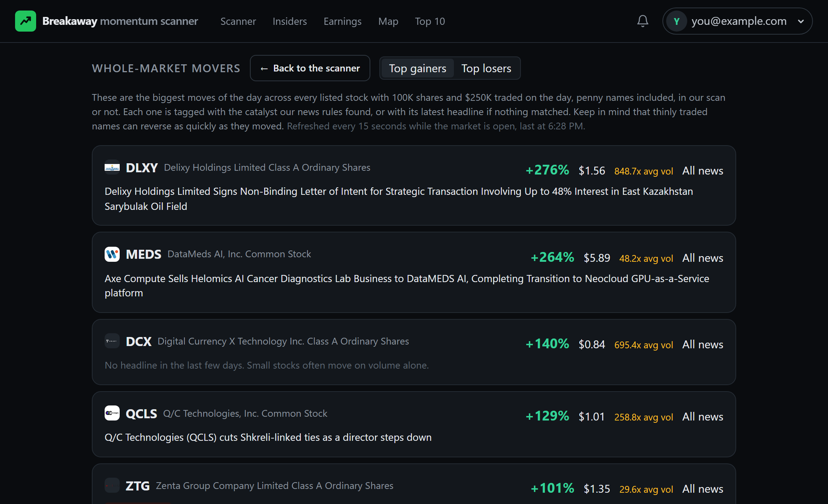The height and width of the screenshot is (504, 828).
Task: Go to the Earnings page
Action: pyautogui.click(x=342, y=21)
